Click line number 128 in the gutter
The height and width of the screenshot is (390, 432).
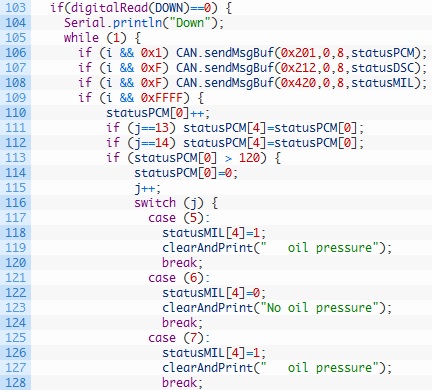click(x=15, y=383)
